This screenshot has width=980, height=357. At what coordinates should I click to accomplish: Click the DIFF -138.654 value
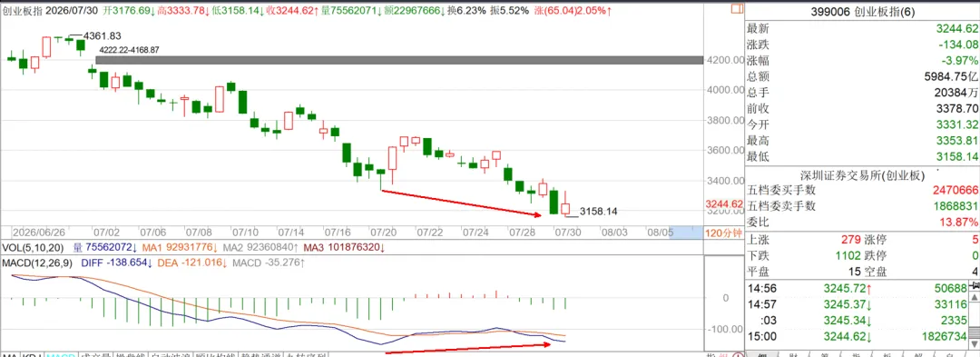tap(117, 263)
